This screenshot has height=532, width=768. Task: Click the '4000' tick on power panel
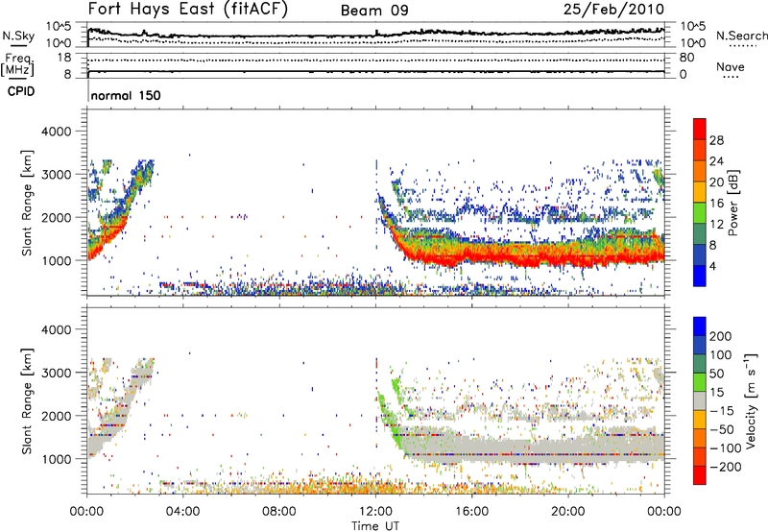pyautogui.click(x=56, y=132)
